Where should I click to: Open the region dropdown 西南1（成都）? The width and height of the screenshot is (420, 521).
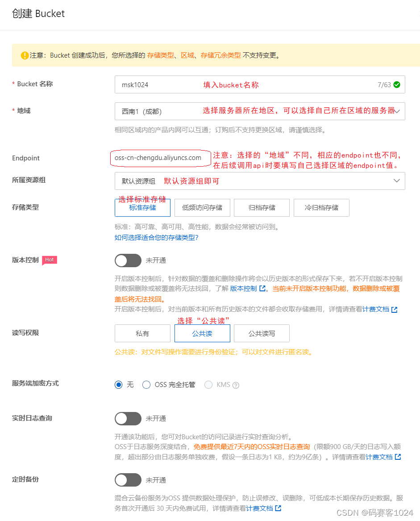(260, 111)
